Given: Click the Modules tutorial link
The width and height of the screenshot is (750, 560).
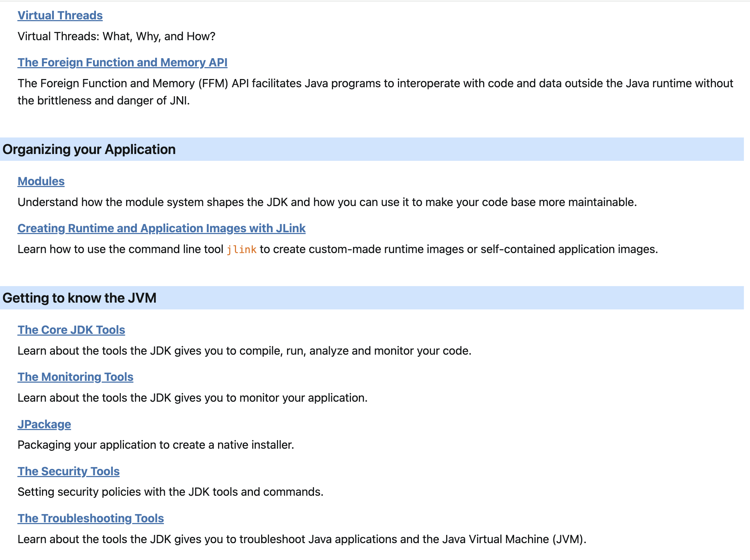Looking at the screenshot, I should (x=41, y=181).
